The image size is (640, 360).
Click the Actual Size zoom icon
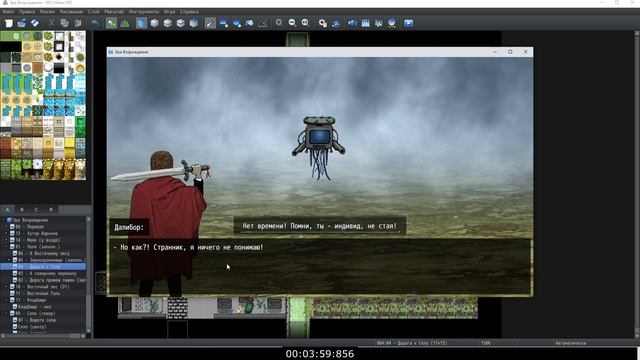point(305,23)
